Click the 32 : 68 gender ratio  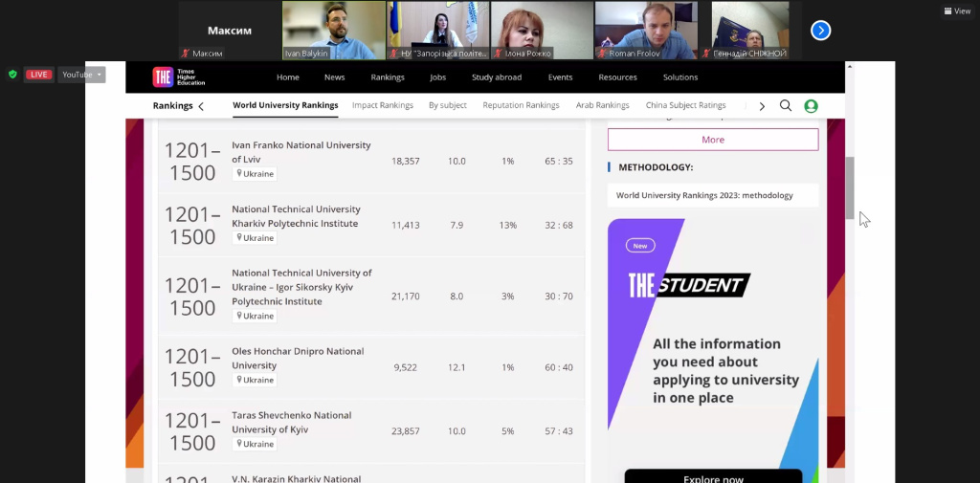559,225
